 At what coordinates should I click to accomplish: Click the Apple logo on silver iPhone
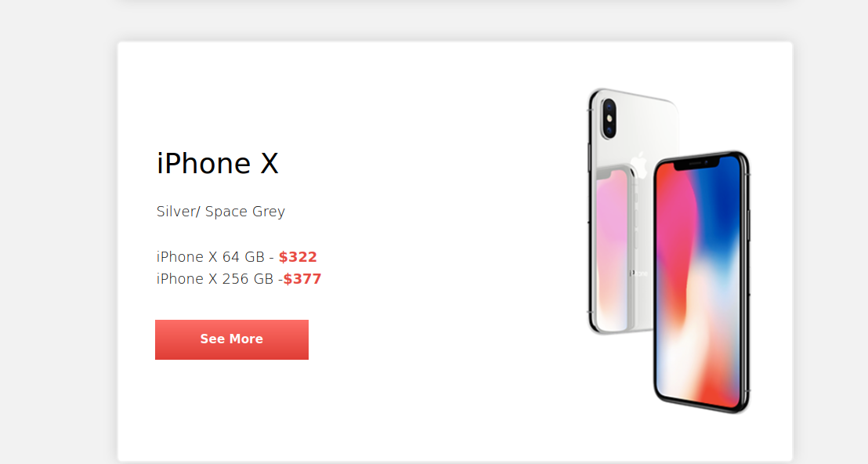point(638,163)
